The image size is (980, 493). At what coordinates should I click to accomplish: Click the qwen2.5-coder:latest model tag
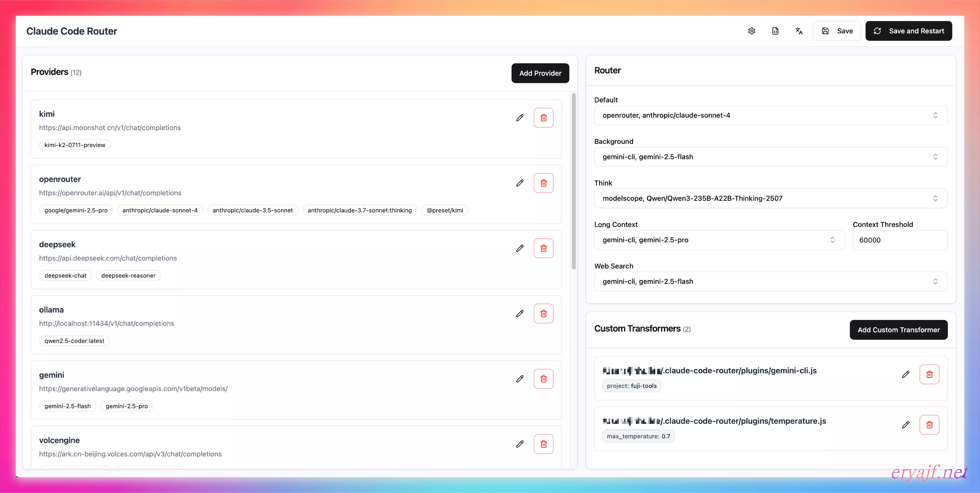(74, 341)
